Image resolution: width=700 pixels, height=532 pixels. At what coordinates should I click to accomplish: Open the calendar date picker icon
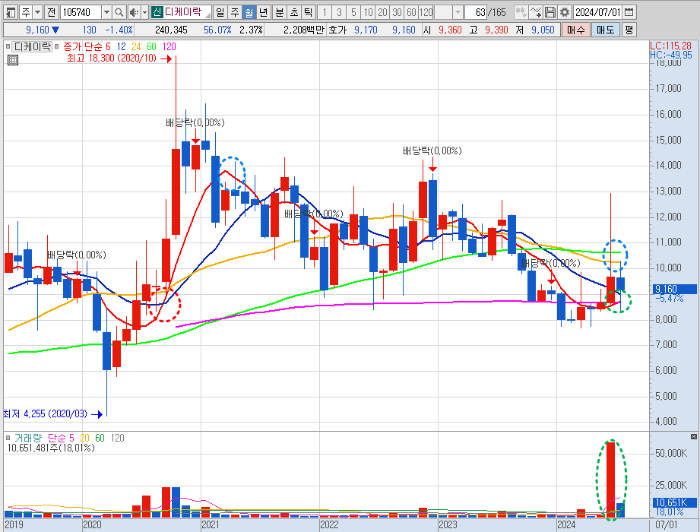tap(629, 12)
